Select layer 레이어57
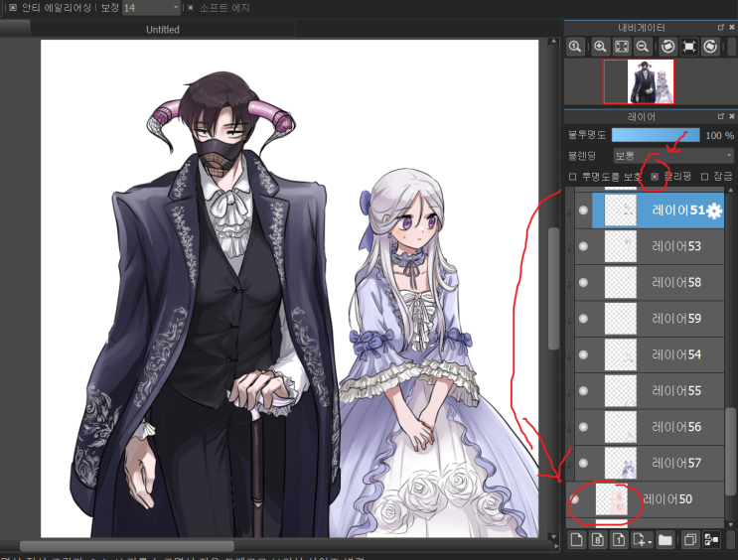738x560 pixels. tap(649, 463)
